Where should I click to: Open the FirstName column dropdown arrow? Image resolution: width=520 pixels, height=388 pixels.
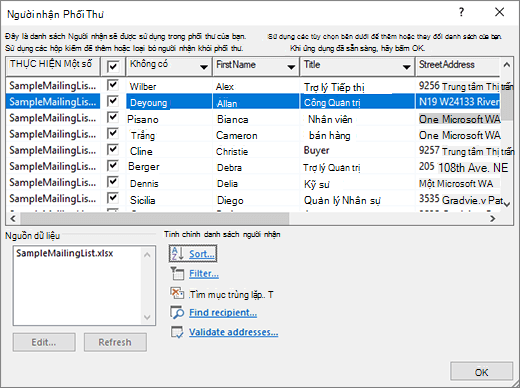click(291, 67)
